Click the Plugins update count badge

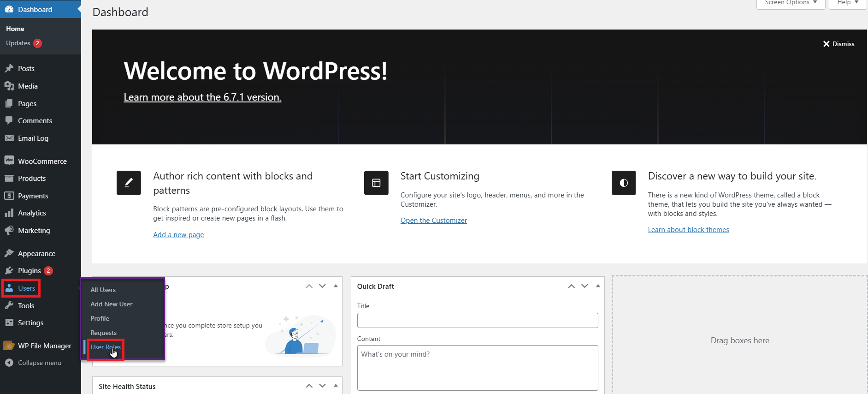(48, 271)
